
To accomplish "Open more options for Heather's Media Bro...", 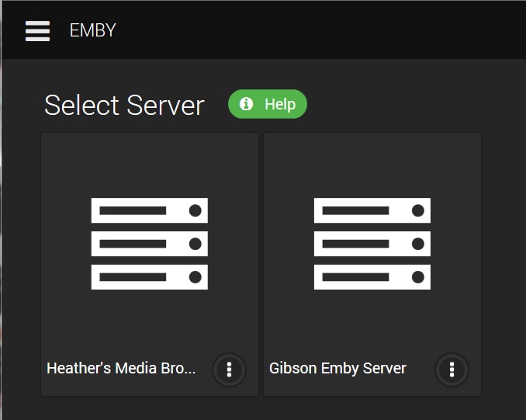I will coord(229,370).
